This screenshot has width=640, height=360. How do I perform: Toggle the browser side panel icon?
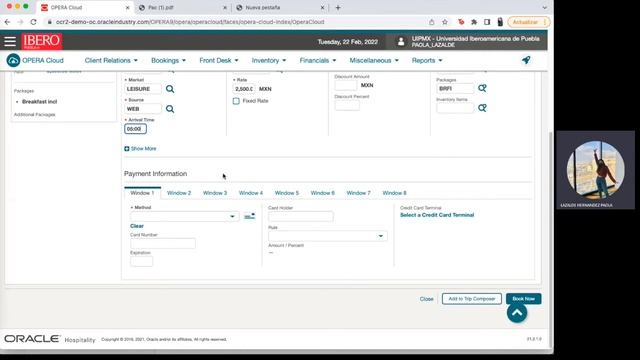487,22
